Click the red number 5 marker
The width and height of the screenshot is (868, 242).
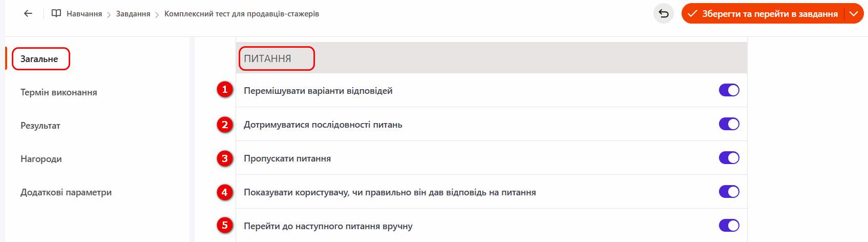click(225, 226)
